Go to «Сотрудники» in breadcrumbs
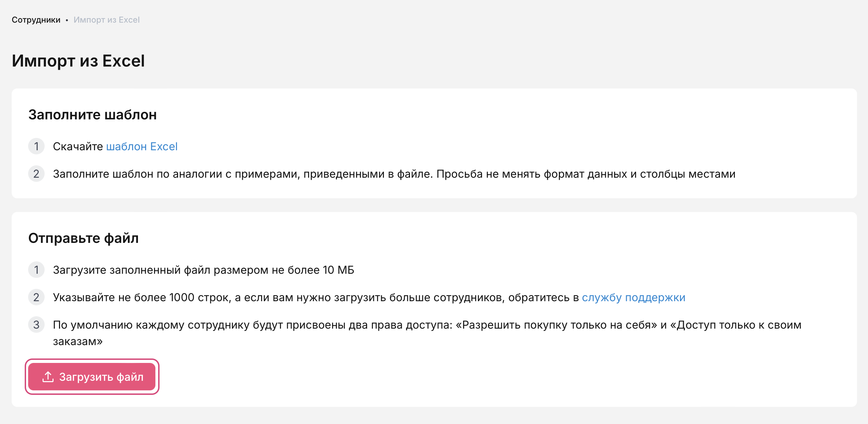The width and height of the screenshot is (868, 424). 36,20
